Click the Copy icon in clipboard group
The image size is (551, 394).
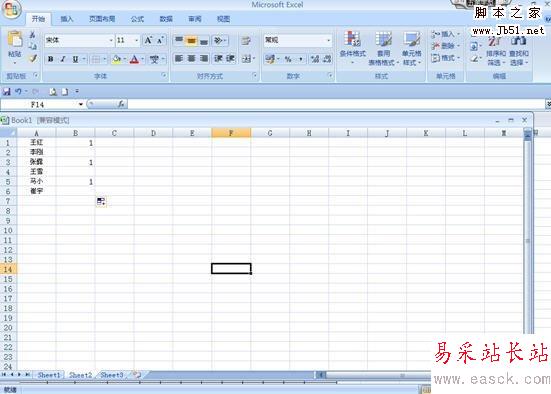[x=32, y=46]
